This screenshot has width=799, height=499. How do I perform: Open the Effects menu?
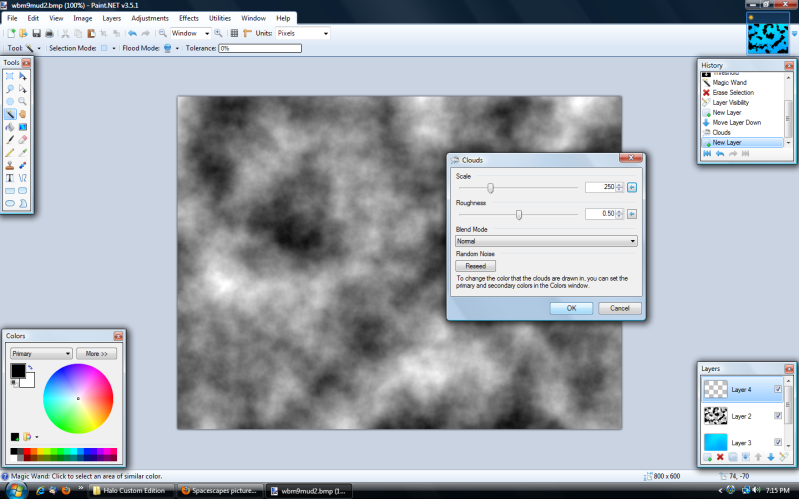click(188, 18)
